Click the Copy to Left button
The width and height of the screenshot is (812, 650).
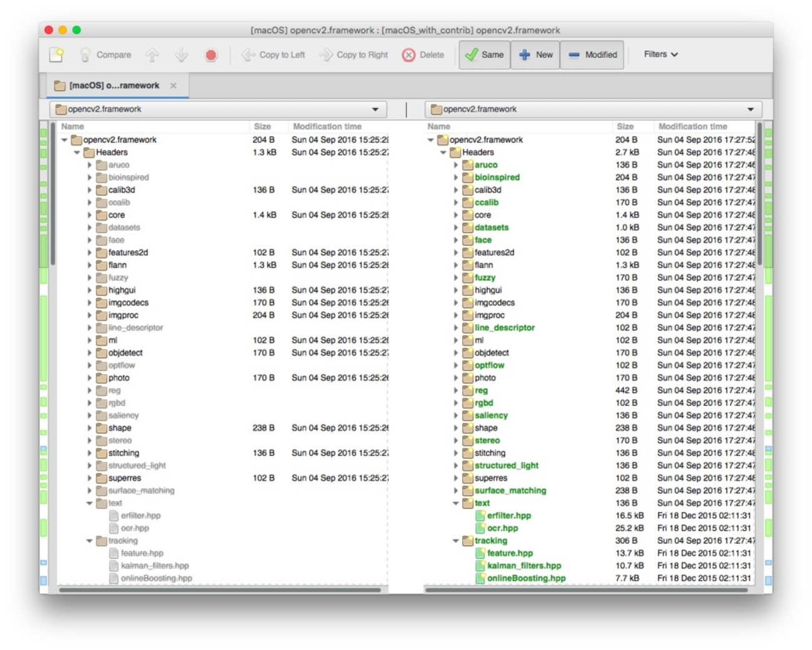point(274,55)
